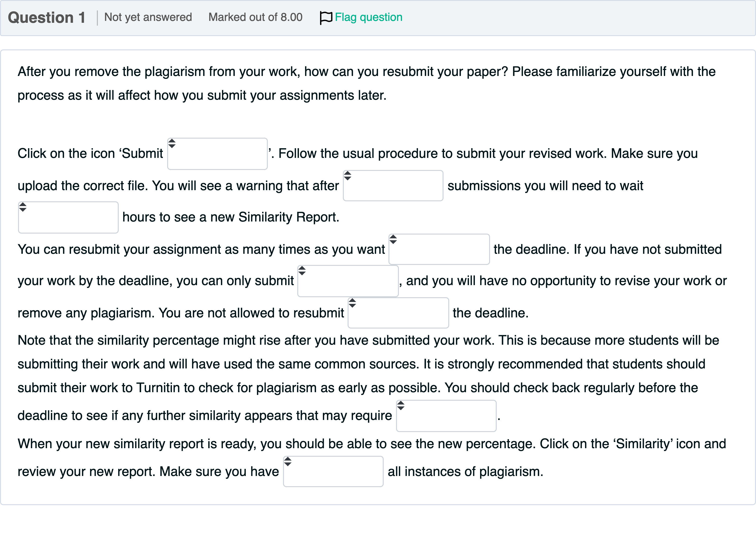This screenshot has width=756, height=546.
Task: Open the dropdown after 'appears that may require'
Action: (446, 416)
